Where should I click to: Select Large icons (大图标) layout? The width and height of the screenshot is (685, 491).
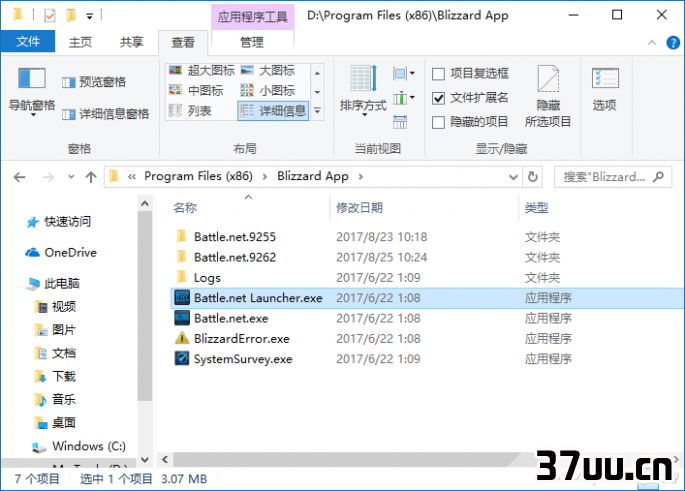(268, 70)
